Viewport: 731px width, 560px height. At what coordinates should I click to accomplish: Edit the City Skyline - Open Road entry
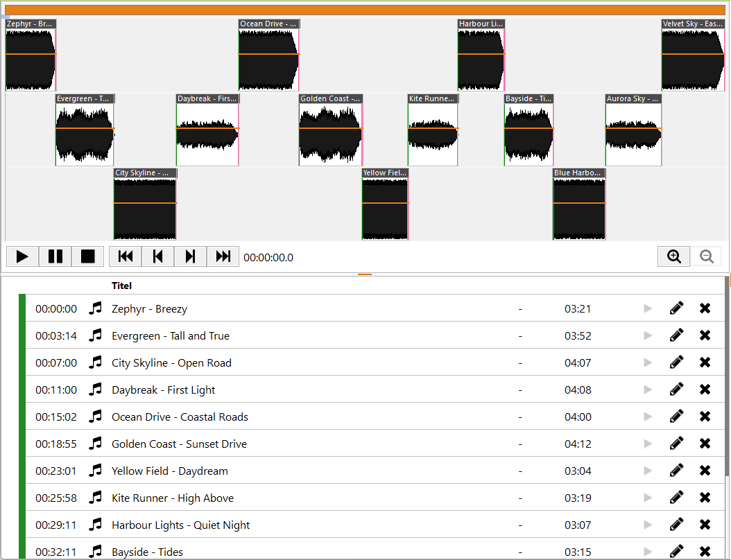676,362
